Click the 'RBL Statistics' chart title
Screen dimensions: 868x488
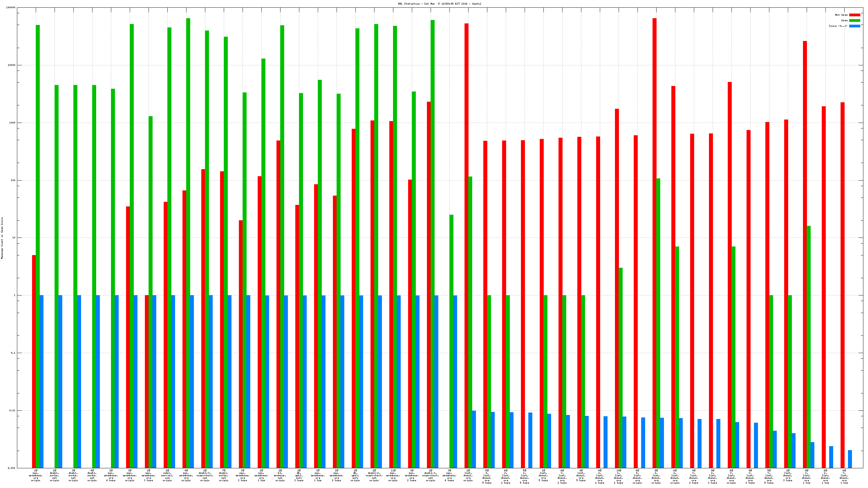pos(439,4)
